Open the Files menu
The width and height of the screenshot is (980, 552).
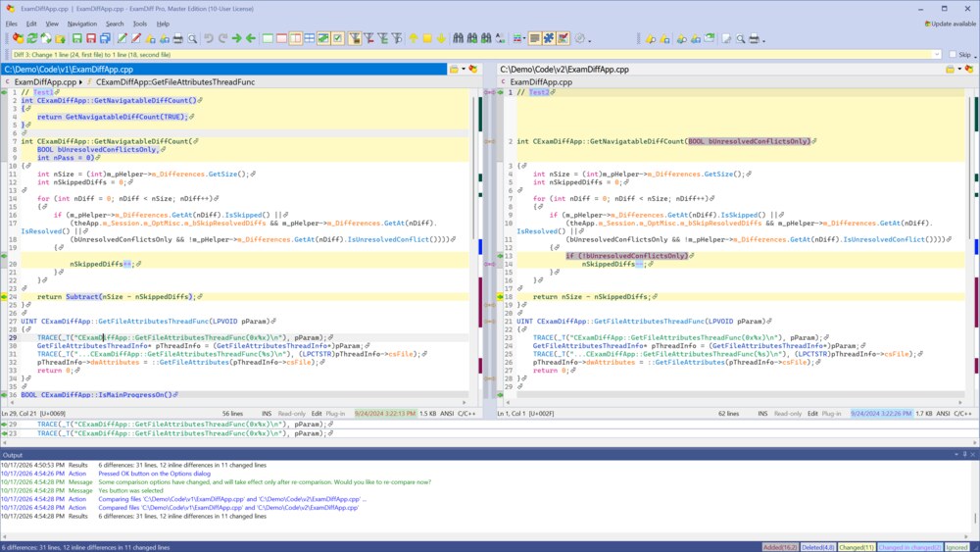[11, 24]
